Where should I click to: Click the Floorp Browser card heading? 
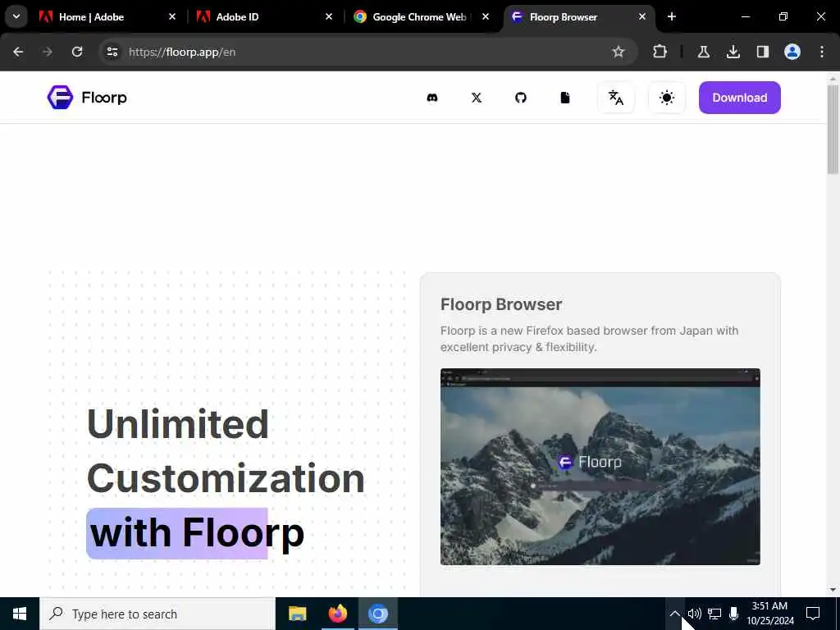(x=501, y=304)
